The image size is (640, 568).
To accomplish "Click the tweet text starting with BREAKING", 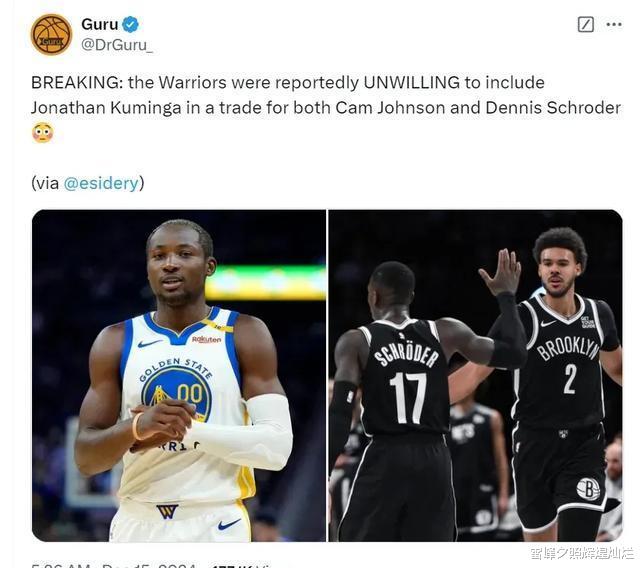I will click(x=326, y=95).
